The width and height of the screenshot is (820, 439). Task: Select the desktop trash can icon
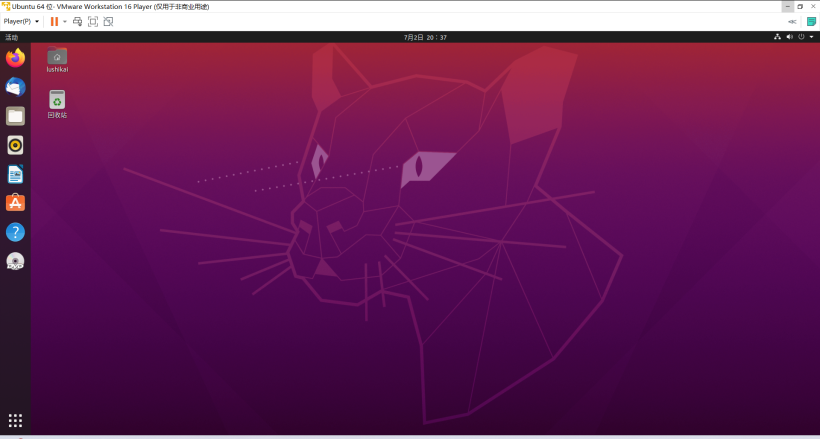point(57,104)
